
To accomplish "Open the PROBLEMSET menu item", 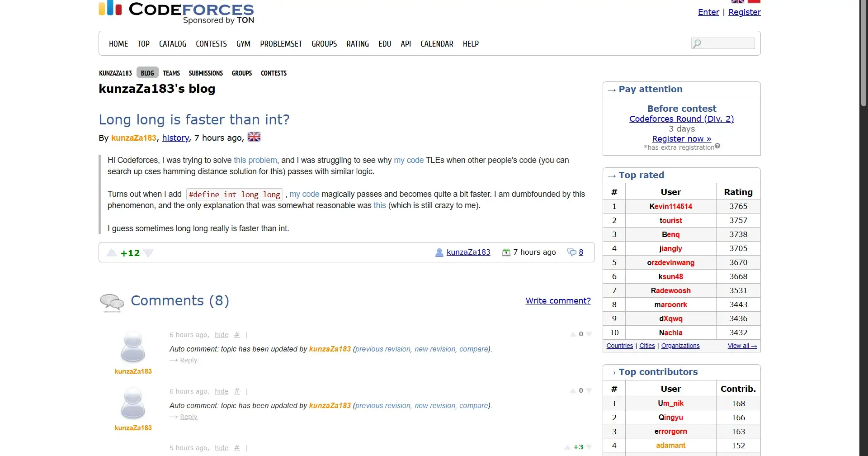I will click(281, 44).
